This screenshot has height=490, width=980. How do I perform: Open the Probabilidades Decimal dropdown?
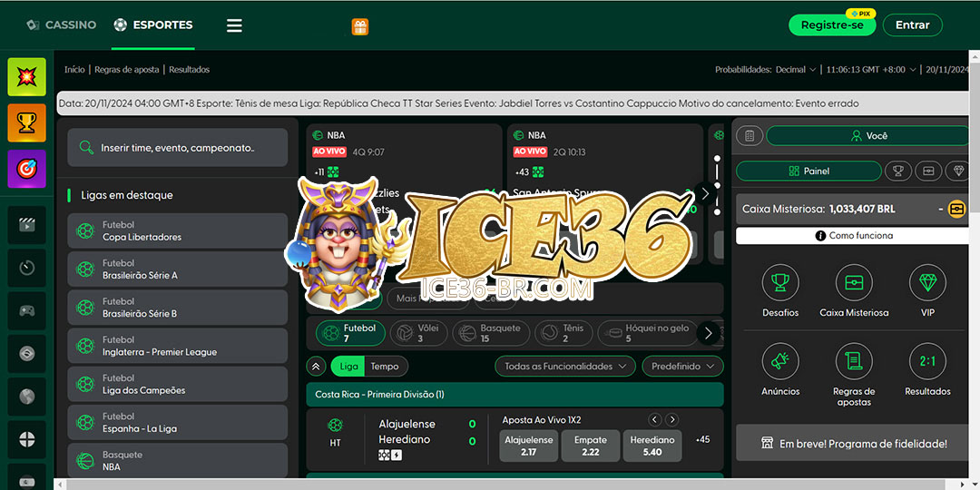point(796,69)
